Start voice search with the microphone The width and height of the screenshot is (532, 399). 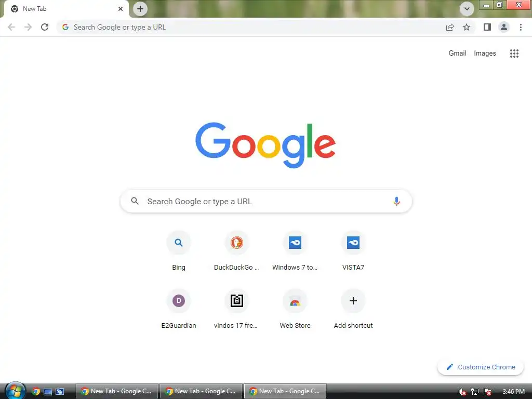[396, 201]
